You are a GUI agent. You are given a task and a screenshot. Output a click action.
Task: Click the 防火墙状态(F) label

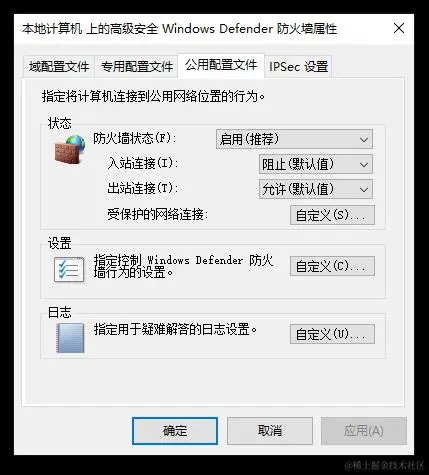click(x=135, y=138)
